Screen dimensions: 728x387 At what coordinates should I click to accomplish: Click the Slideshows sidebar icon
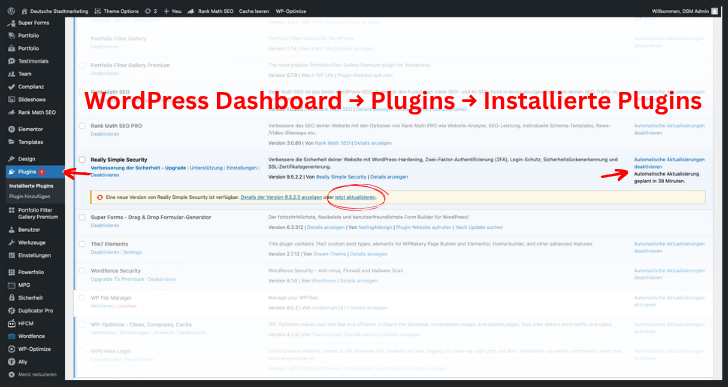click(x=11, y=99)
